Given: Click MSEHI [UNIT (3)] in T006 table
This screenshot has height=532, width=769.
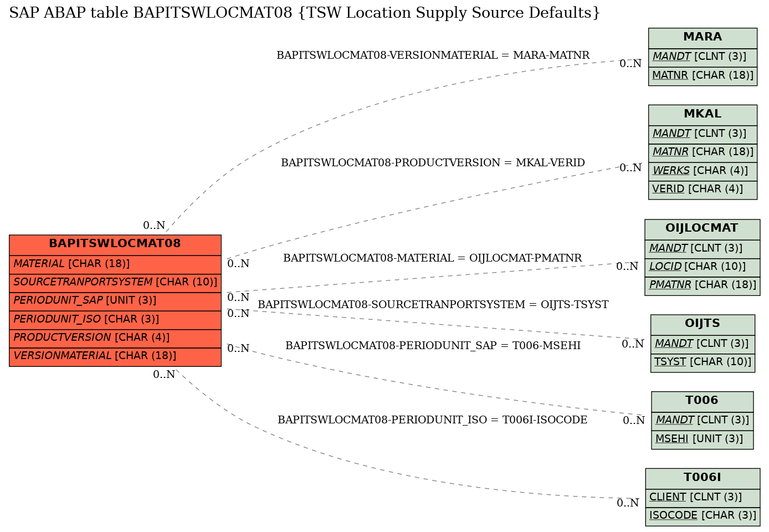Looking at the screenshot, I should coord(703,439).
